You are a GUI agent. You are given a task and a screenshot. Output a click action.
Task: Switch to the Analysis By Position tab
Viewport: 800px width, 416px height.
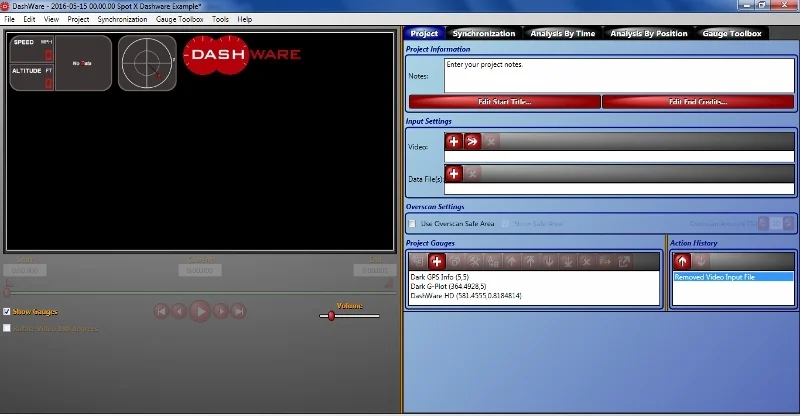tap(648, 33)
